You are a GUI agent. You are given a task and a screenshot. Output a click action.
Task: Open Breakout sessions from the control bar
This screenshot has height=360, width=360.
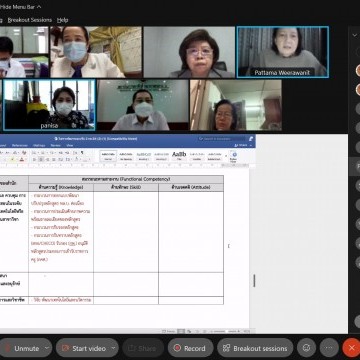pos(255,348)
